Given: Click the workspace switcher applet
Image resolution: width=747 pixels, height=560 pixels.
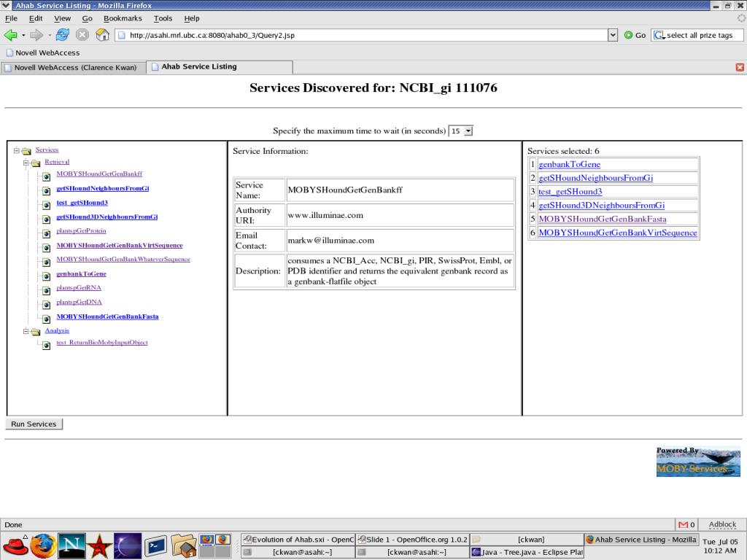Looking at the screenshot, I should pos(215,545).
